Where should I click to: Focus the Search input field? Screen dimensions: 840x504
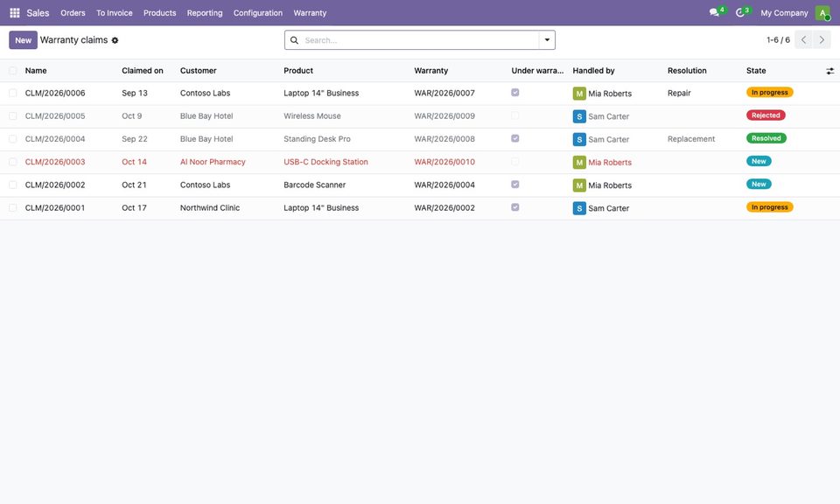tap(419, 40)
